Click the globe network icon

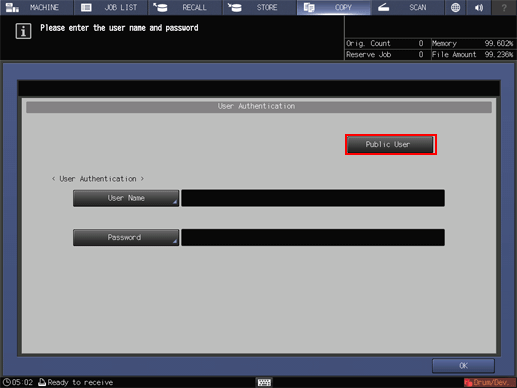pos(455,7)
